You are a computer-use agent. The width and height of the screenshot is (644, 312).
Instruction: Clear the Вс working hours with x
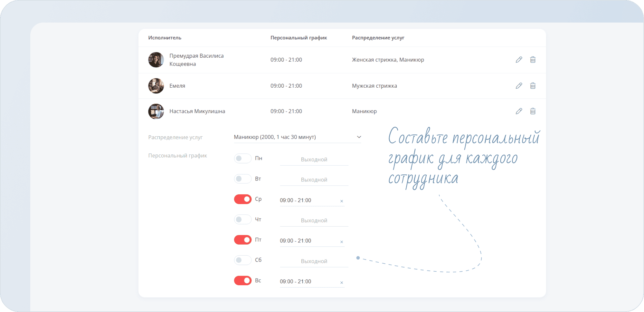pos(342,283)
